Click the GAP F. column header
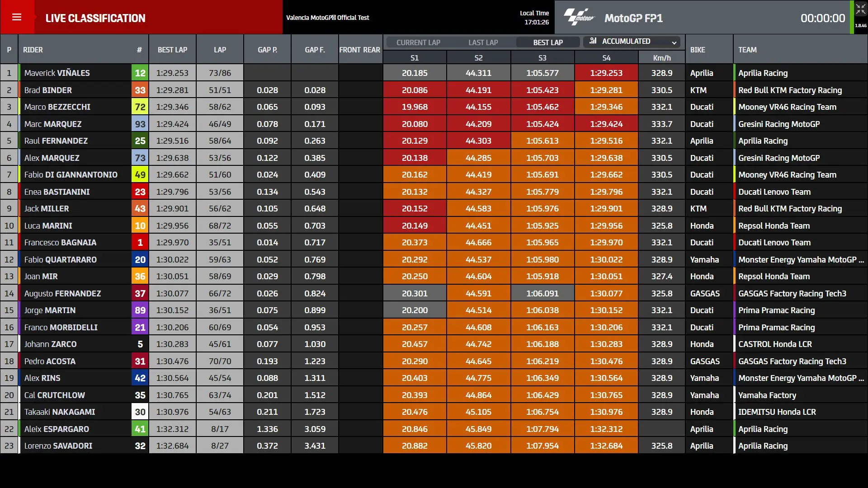Viewport: 868px width, 488px height. (315, 50)
